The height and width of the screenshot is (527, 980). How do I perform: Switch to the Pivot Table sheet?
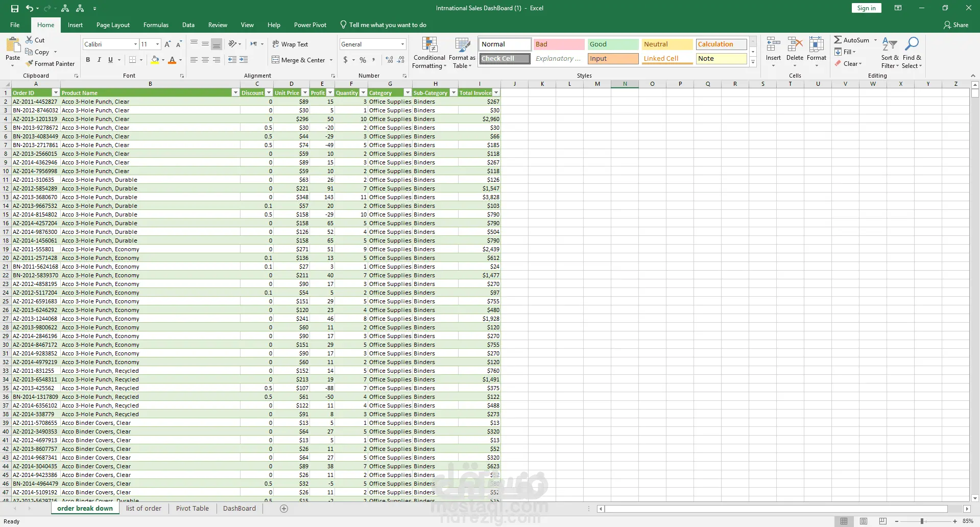click(x=193, y=508)
